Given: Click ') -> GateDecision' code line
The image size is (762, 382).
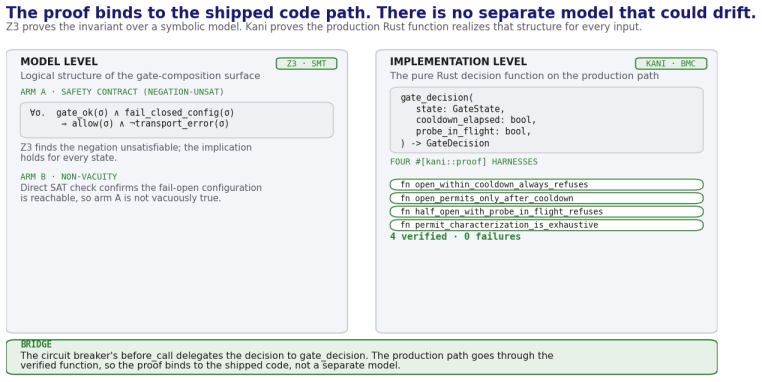Looking at the screenshot, I should coord(445,143).
